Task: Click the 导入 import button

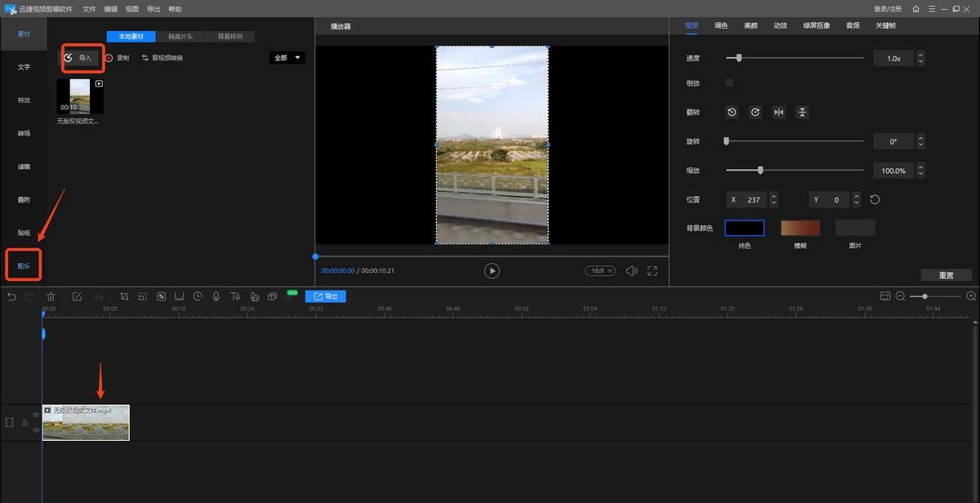Action: click(x=80, y=58)
